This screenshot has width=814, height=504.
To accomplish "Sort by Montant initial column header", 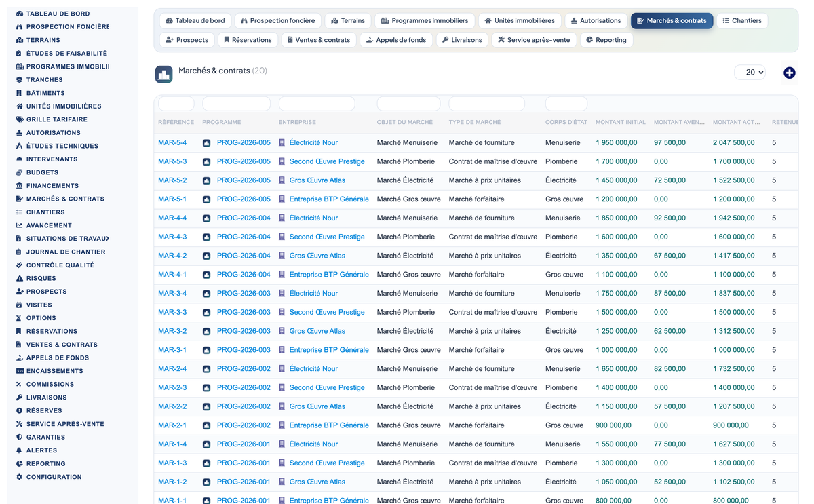I will pyautogui.click(x=621, y=123).
